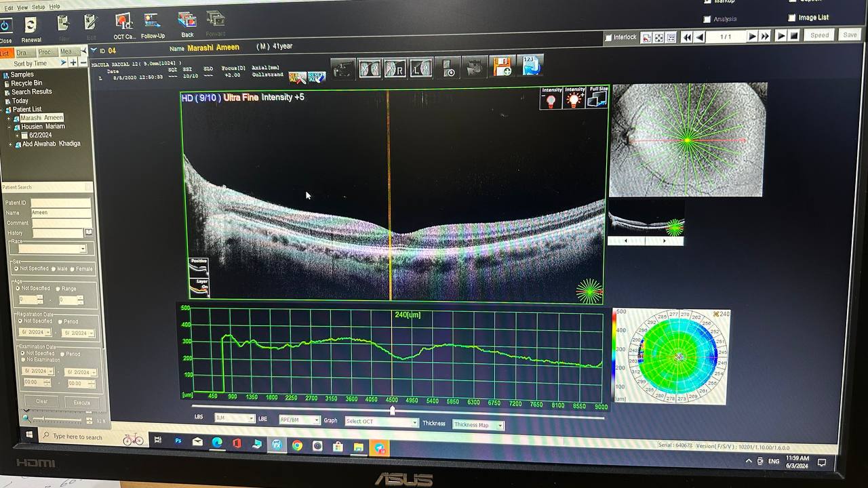Screen dimensions: 868x488
Task: Collapse the patient info header arrow near ID
Action: [x=94, y=50]
